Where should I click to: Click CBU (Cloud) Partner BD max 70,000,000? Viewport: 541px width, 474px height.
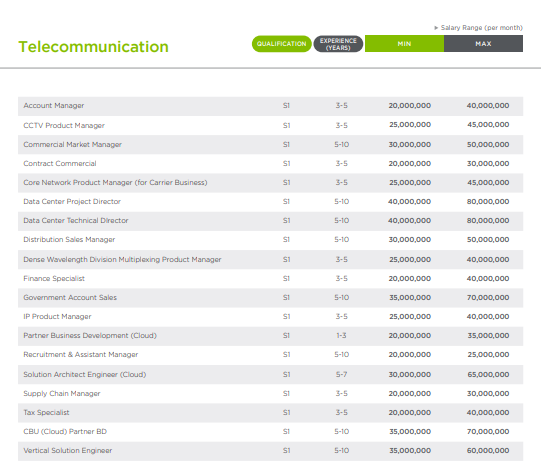pos(488,431)
